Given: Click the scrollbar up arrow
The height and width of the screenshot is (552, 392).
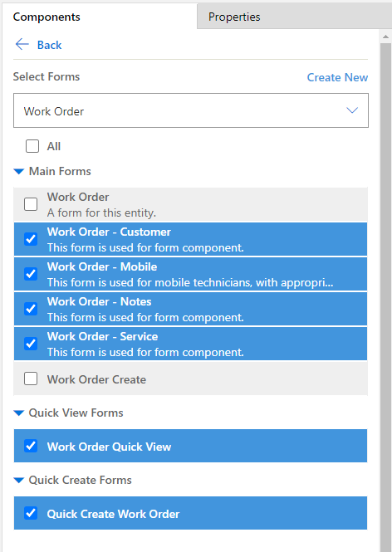Looking at the screenshot, I should [x=385, y=37].
